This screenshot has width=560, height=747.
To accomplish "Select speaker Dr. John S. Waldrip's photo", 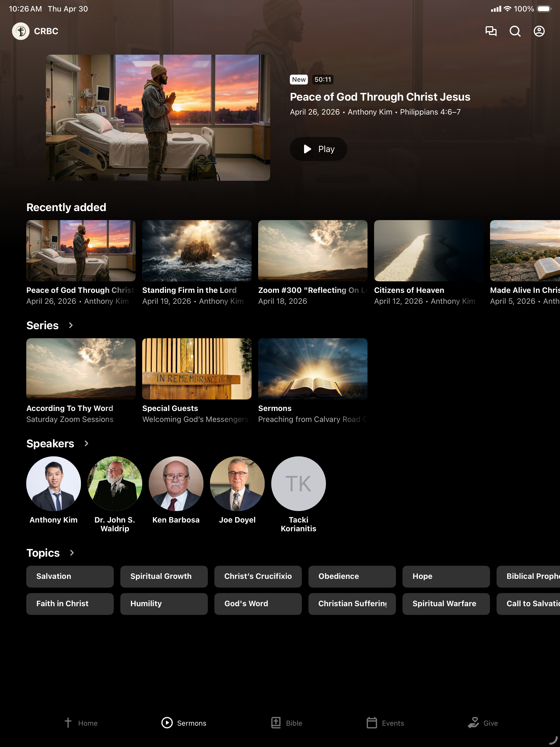I will point(115,484).
